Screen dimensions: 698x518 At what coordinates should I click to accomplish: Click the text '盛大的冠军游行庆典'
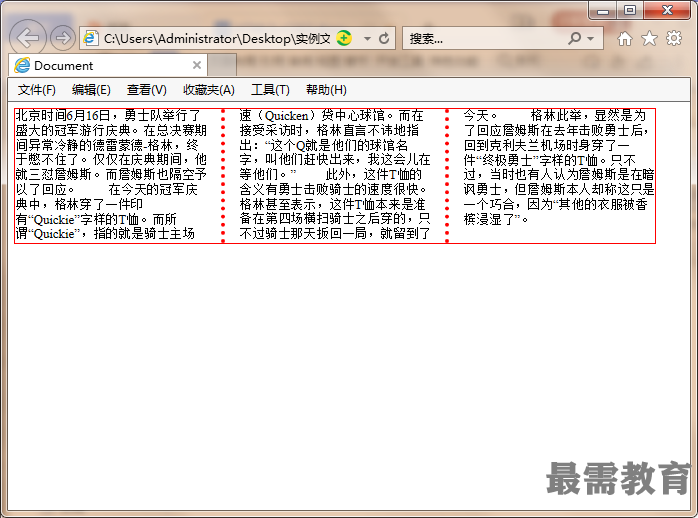tap(73, 130)
